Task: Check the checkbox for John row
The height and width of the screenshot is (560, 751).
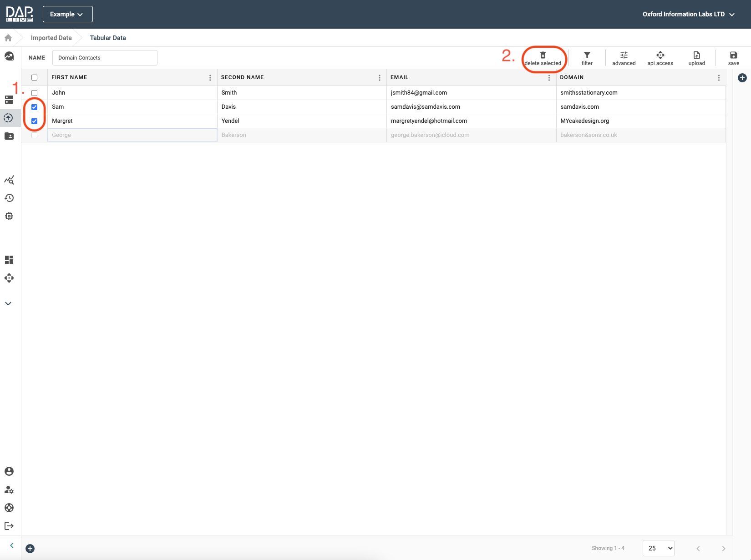Action: click(x=34, y=93)
